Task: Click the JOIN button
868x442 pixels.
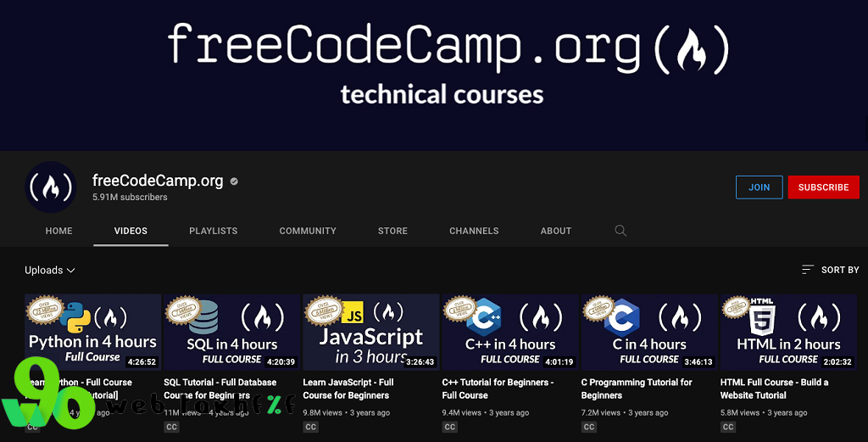Action: pos(759,187)
